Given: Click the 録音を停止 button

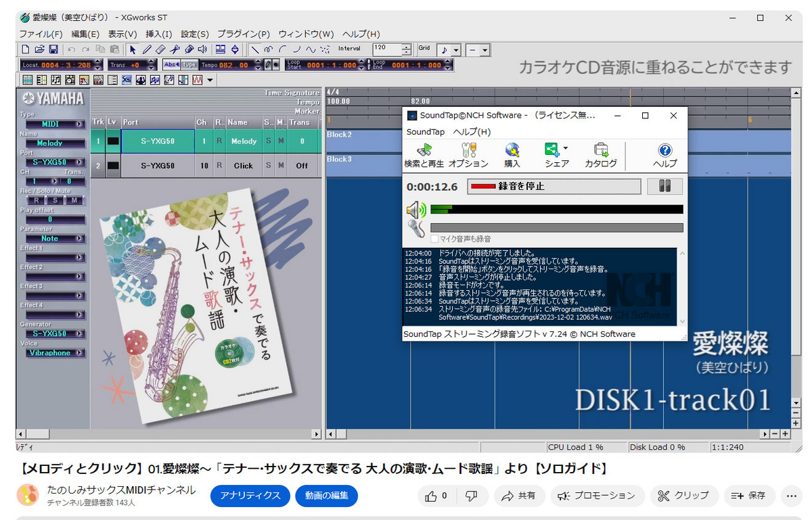Looking at the screenshot, I should [554, 187].
